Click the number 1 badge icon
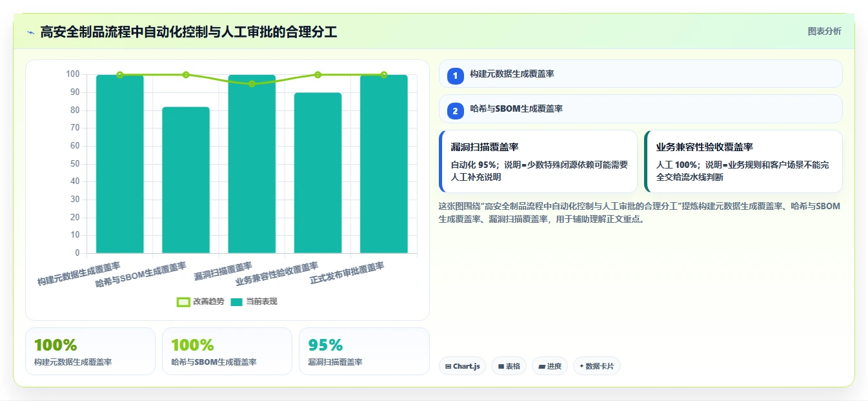 [456, 76]
